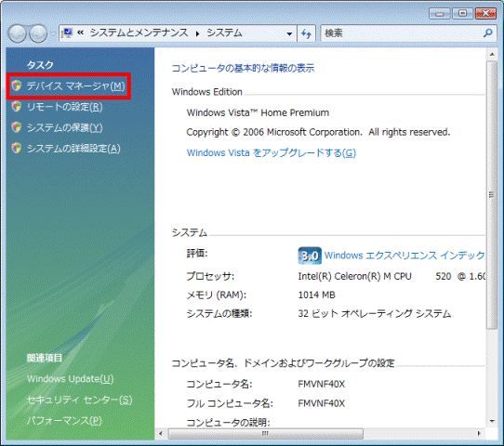The width and height of the screenshot is (504, 446).
Task: Click the vertical scrollbar thumb
Action: [492, 194]
